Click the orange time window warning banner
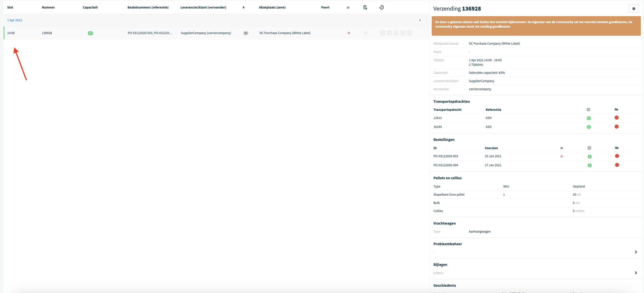The image size is (644, 293). (536, 26)
